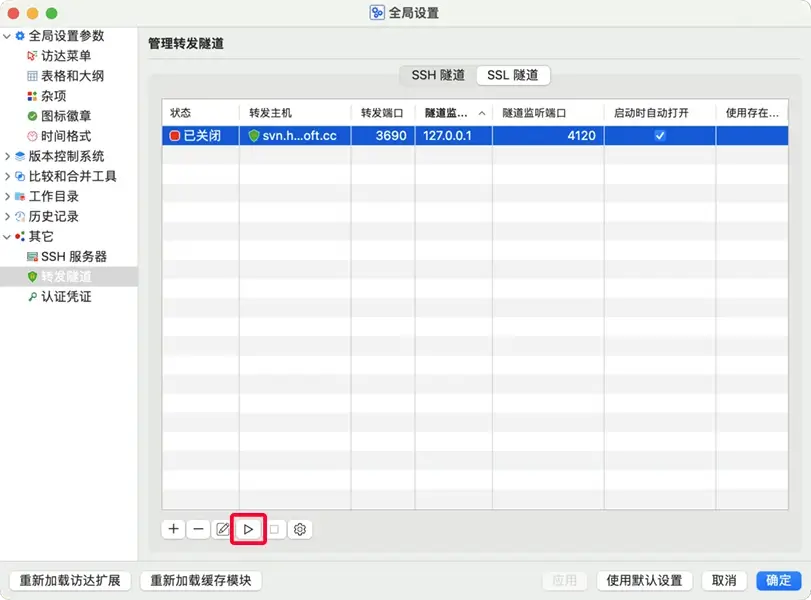Start the tunnel with the play icon
This screenshot has height=600, width=811.
pos(248,529)
